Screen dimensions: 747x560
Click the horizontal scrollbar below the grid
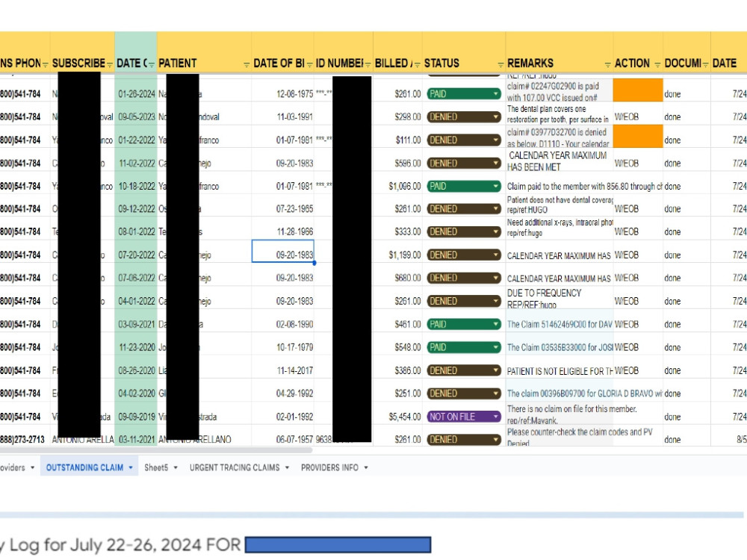tap(156, 450)
